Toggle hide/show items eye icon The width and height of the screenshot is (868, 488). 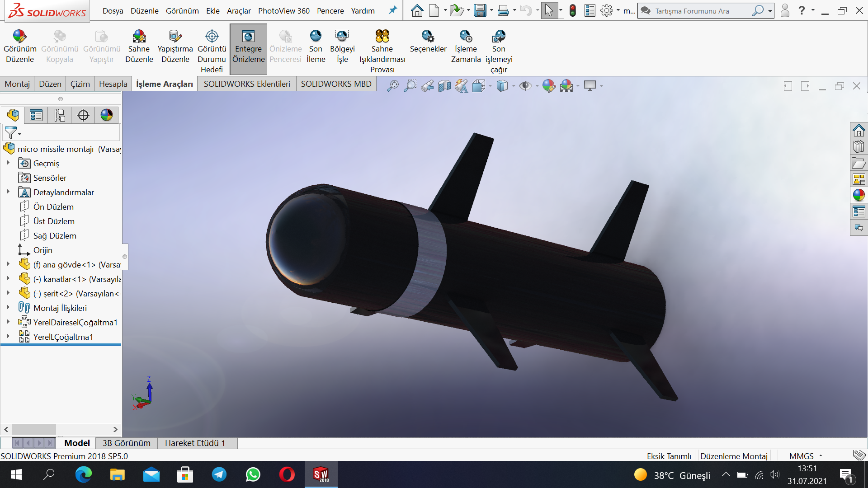tap(525, 86)
